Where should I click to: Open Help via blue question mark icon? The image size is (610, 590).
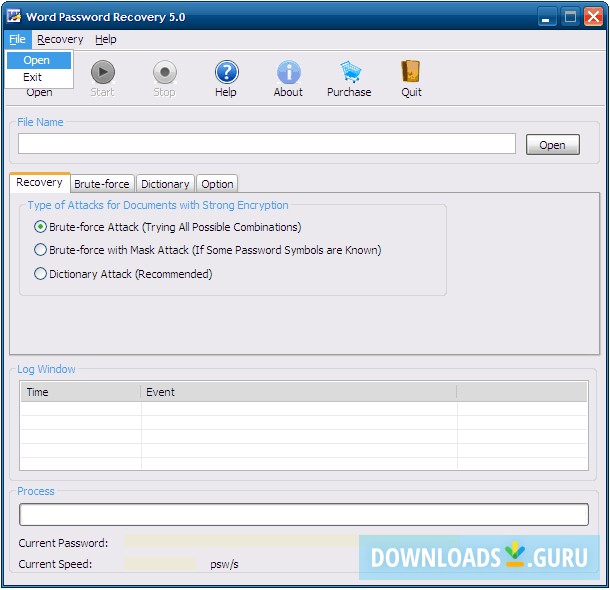pos(226,72)
